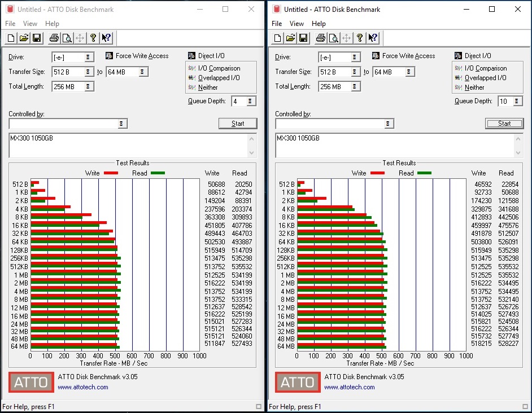Open View menu in right window
Image resolution: width=532 pixels, height=413 pixels.
297,24
